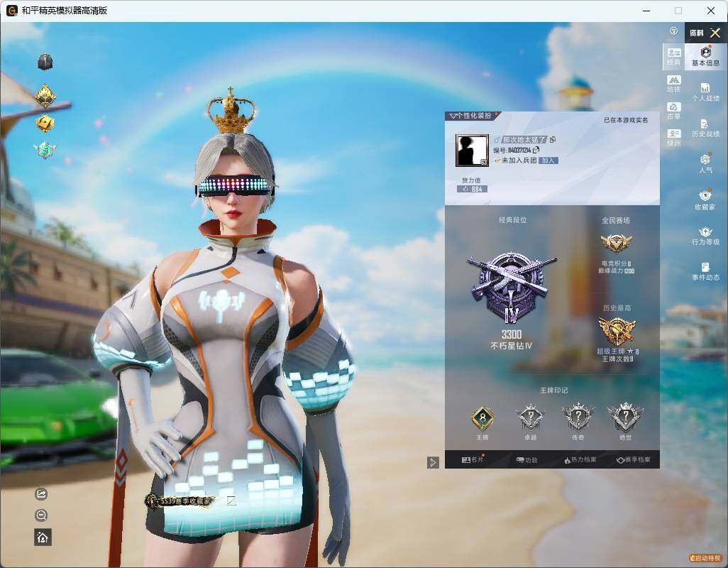Click the 已在本游戏实名 text
728x568 pixels.
point(625,120)
